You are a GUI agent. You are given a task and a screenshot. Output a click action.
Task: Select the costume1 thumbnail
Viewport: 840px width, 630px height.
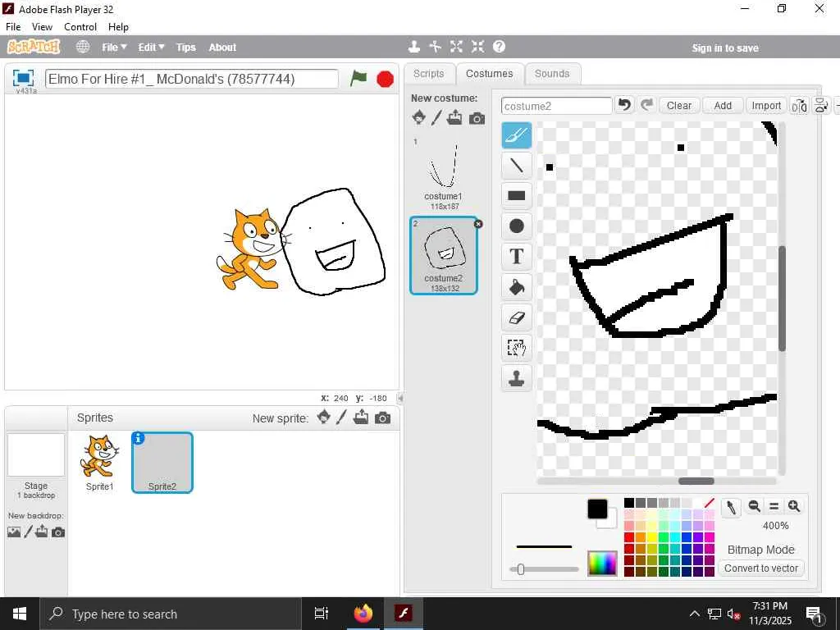click(444, 173)
